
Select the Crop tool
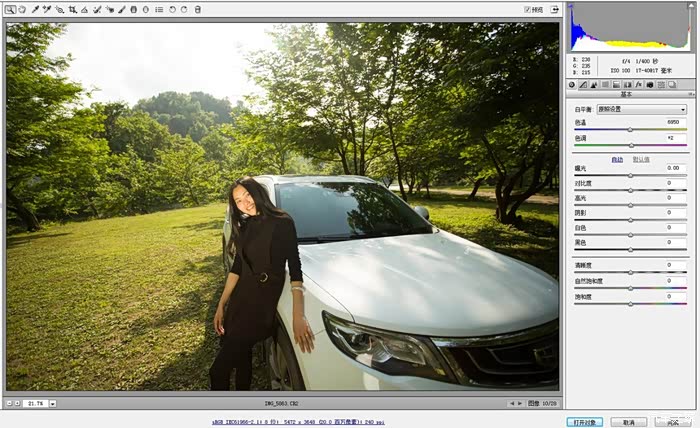(72, 9)
